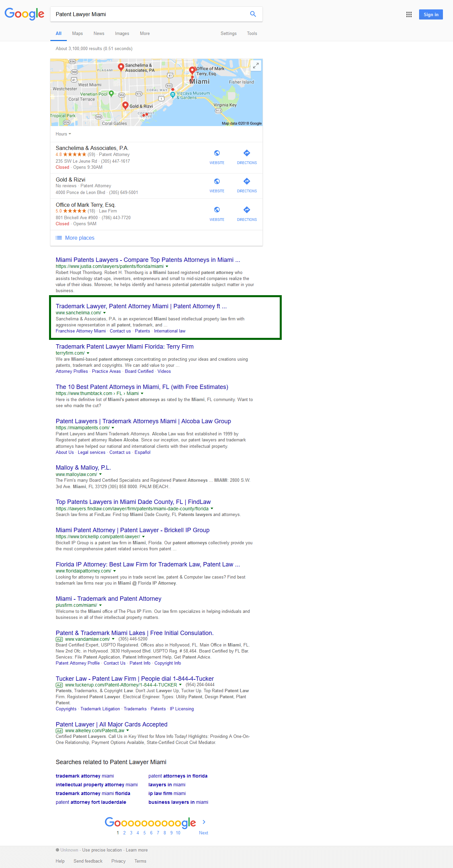453x868 pixels.
Task: Click the Google logo
Action: (24, 14)
